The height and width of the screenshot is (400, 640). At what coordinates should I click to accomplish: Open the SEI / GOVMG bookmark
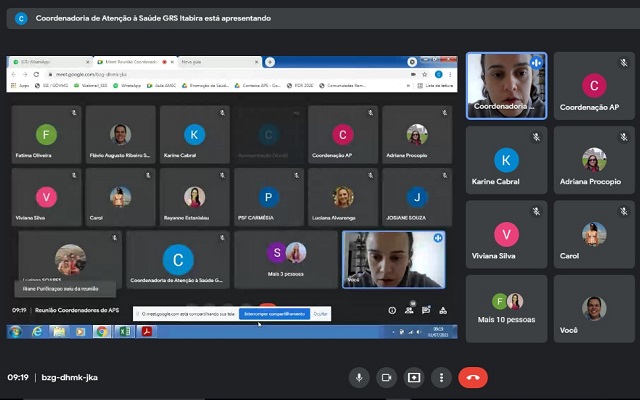[x=51, y=86]
